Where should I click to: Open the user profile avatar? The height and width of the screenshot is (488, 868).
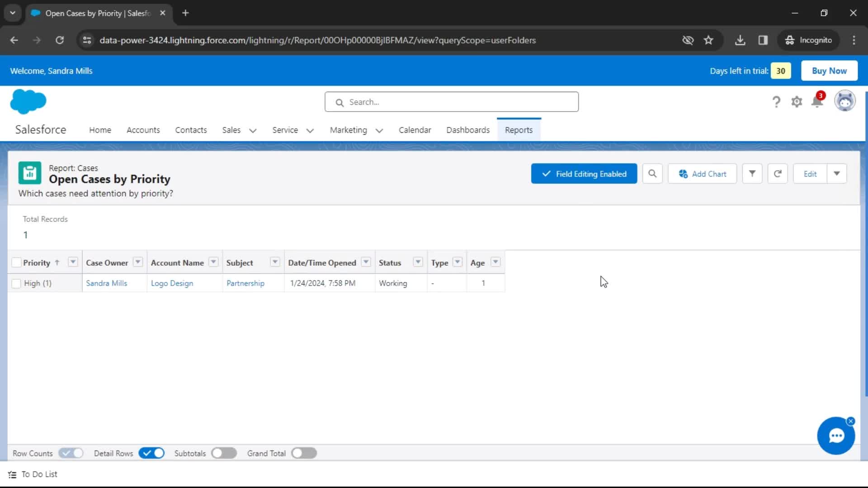[x=844, y=101]
